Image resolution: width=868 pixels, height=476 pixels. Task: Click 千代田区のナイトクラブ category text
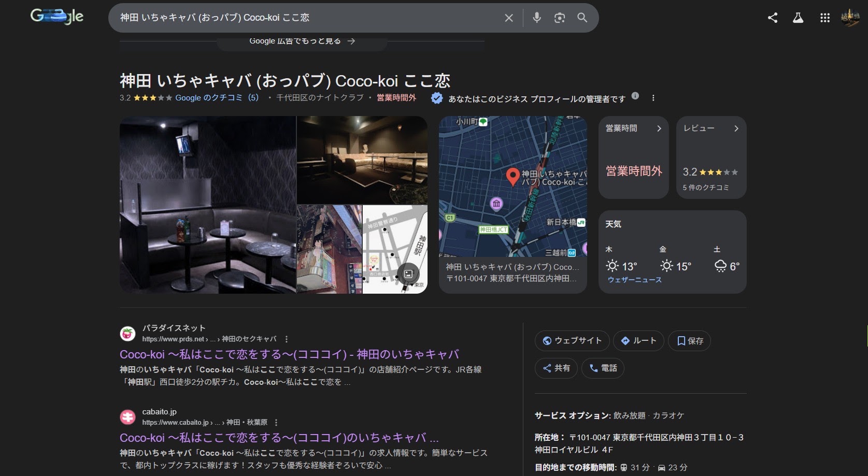320,98
